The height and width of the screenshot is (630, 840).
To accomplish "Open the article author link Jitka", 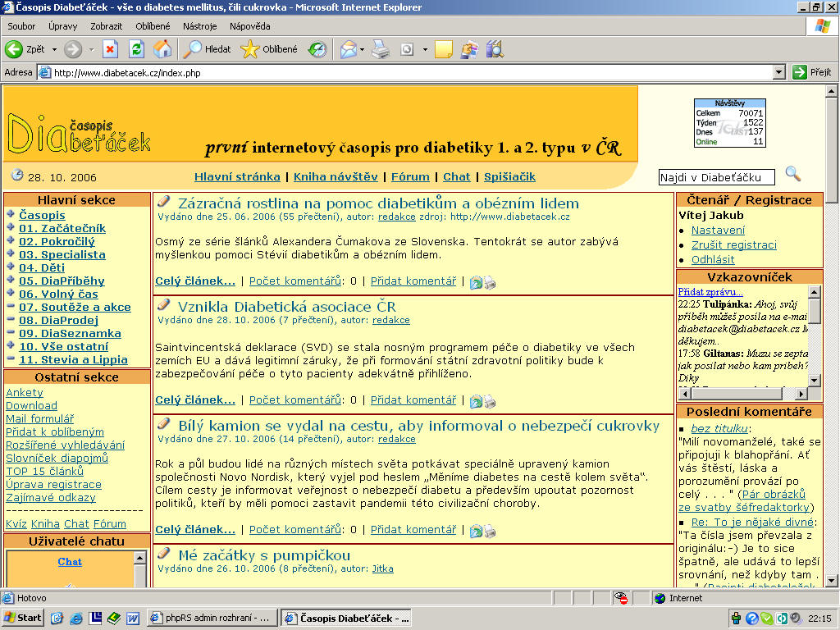I will [382, 569].
